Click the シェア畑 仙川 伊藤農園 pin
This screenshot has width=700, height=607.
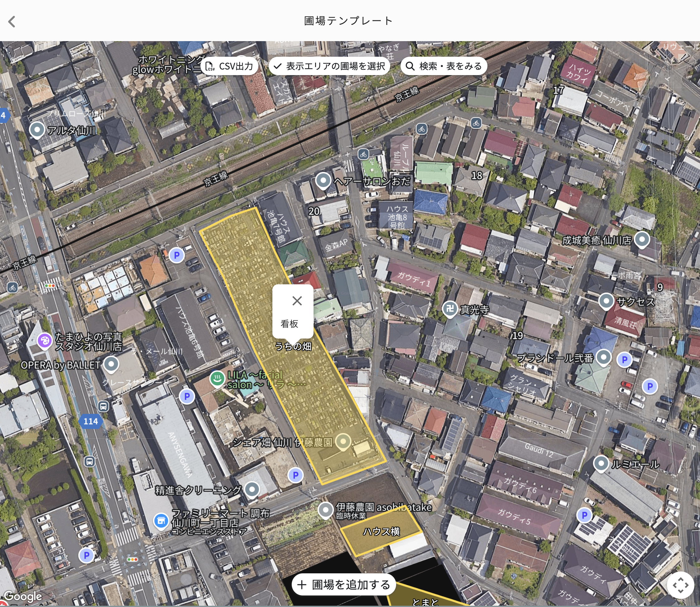343,442
